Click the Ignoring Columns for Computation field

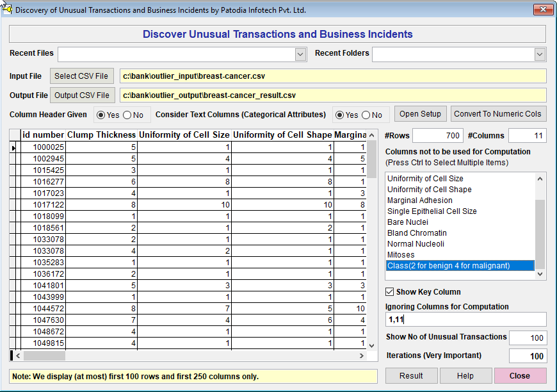tap(465, 320)
